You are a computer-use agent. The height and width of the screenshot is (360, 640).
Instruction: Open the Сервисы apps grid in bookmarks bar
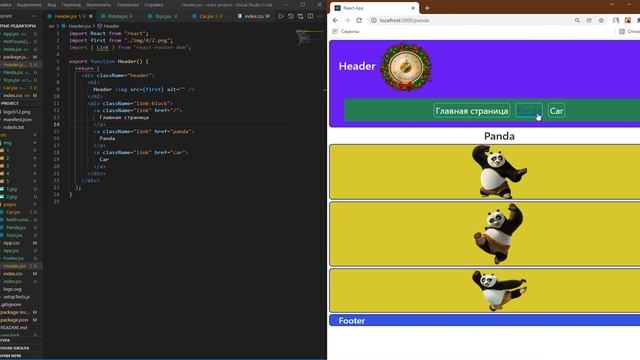(346, 31)
